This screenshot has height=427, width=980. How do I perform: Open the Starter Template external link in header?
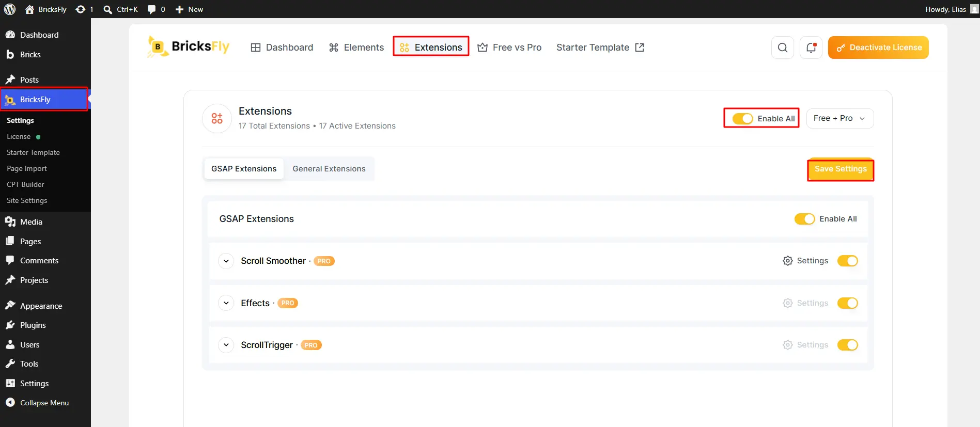click(600, 48)
